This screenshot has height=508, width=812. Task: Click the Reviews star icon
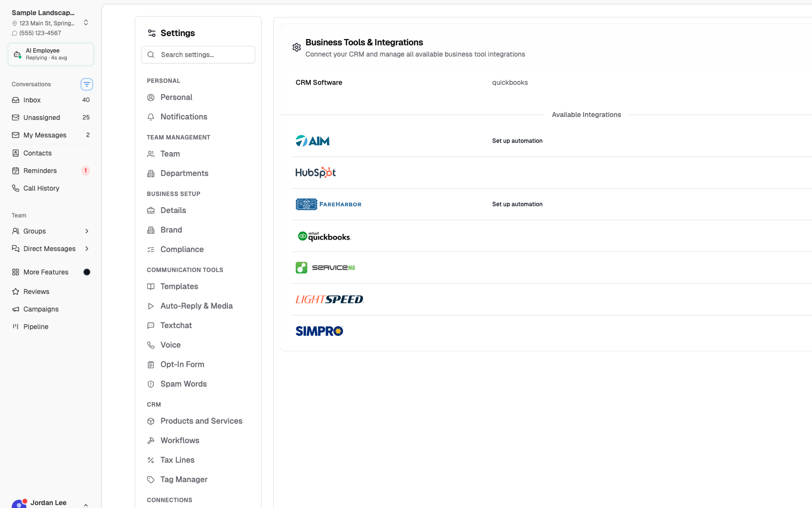(16, 292)
